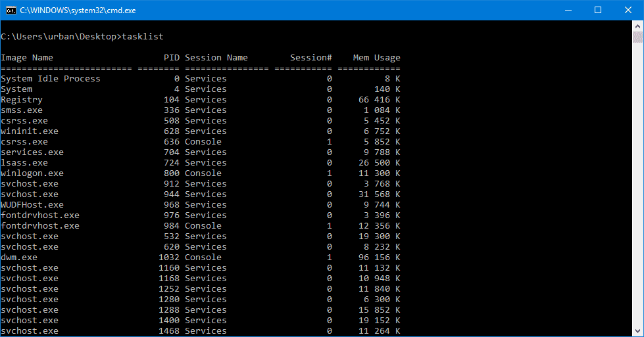Viewport: 644px width, 337px height.
Task: Click memory value '140 K' for System
Action: pyautogui.click(x=387, y=89)
